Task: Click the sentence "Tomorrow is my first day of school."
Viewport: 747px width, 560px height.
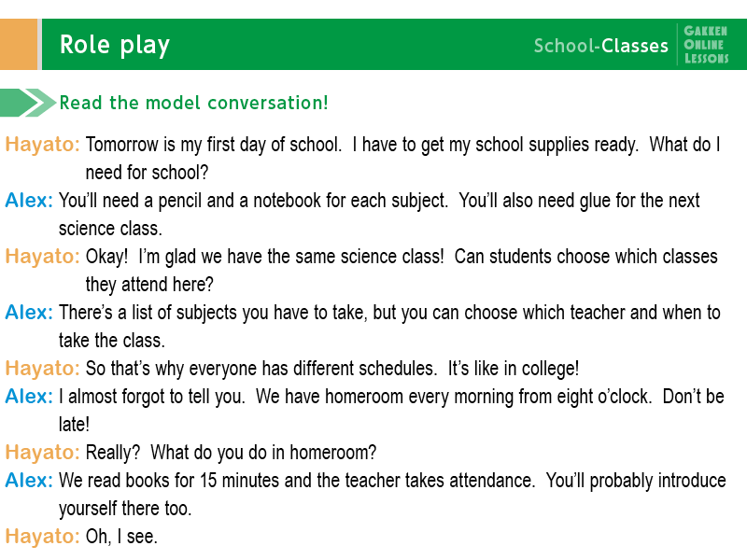Action: click(214, 146)
